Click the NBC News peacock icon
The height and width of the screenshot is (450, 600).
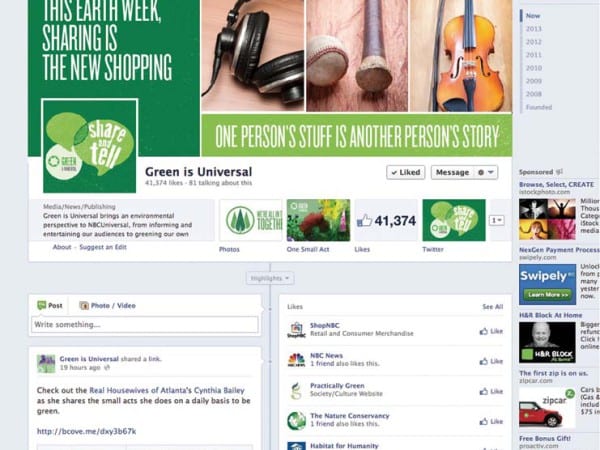(x=297, y=360)
